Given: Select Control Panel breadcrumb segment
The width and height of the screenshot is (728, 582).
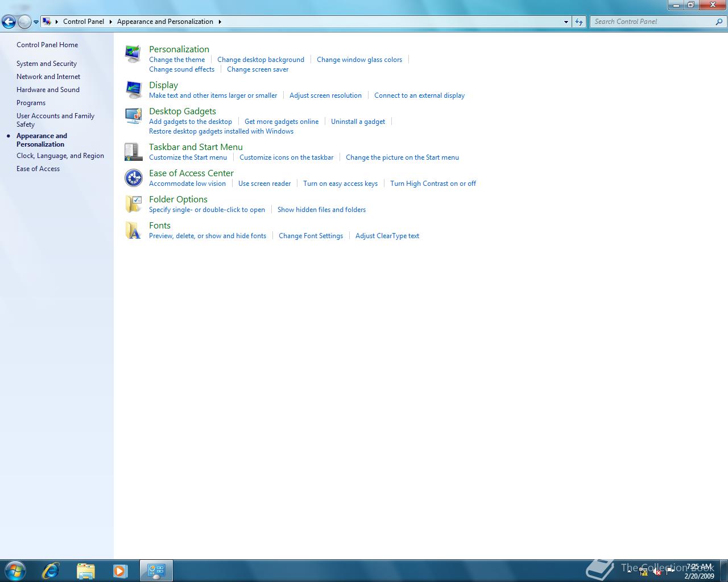Looking at the screenshot, I should coord(84,22).
